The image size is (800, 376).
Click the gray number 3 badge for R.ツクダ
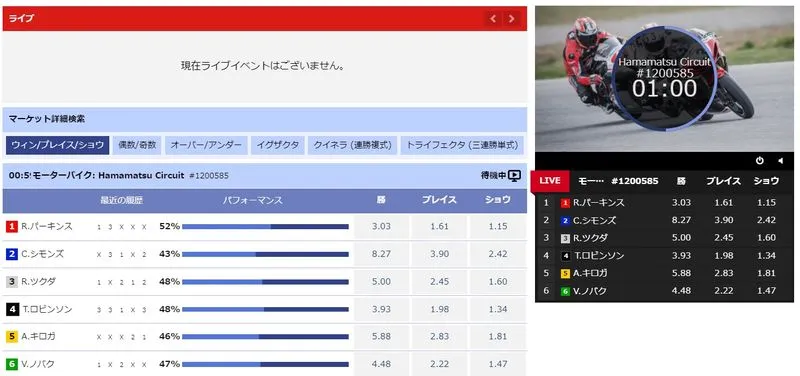(12, 282)
